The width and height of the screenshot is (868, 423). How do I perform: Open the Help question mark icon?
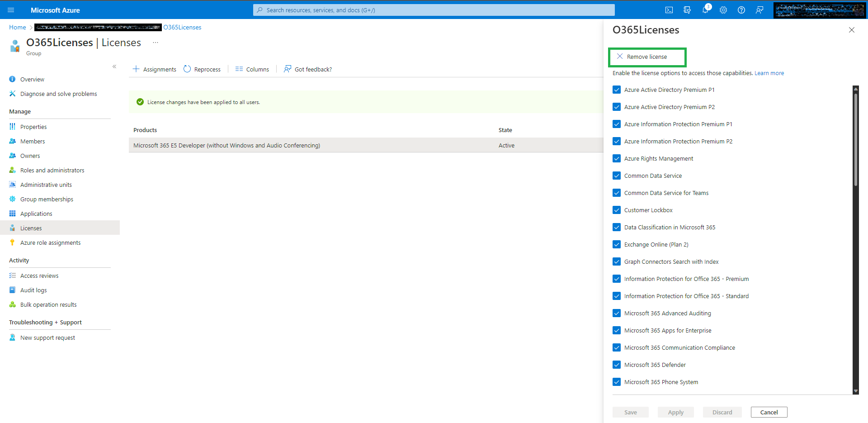click(x=741, y=10)
